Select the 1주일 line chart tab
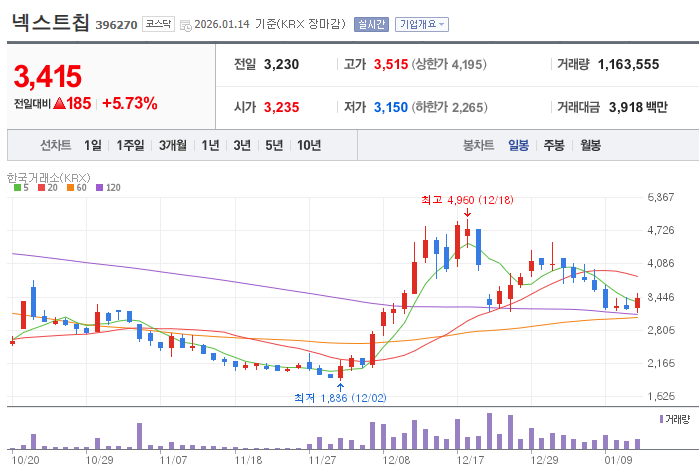This screenshot has width=699, height=467. [x=130, y=145]
